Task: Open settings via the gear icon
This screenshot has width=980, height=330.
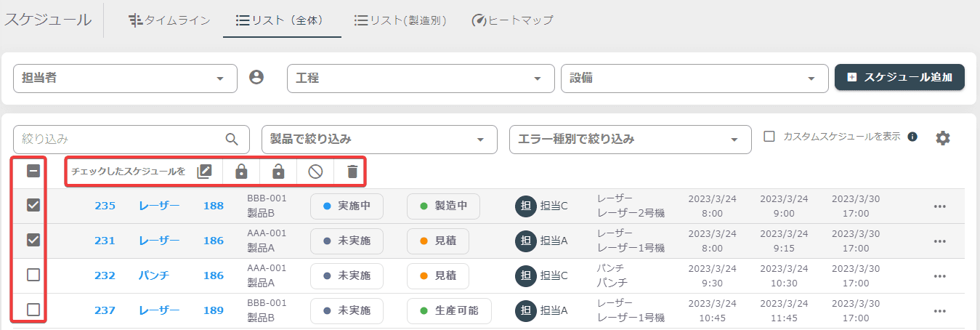Action: pos(943,138)
